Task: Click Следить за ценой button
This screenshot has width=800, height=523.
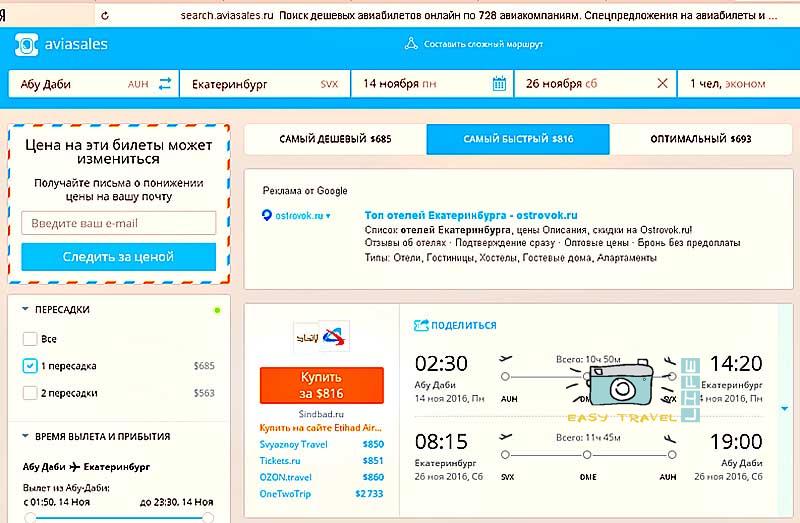Action: coord(118,257)
